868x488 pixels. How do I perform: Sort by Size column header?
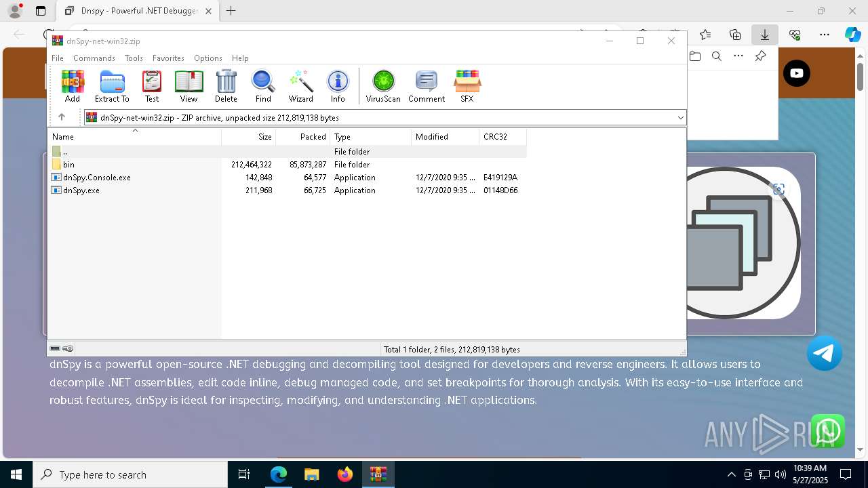point(249,137)
